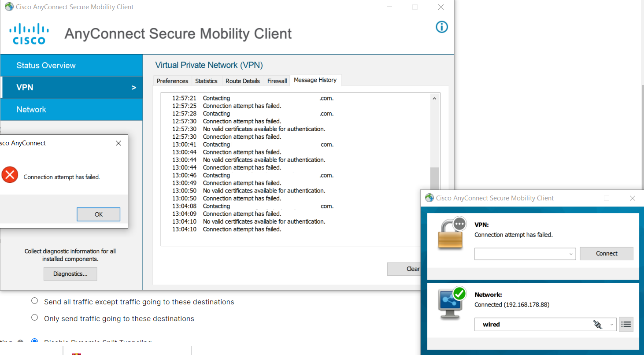Click the AnyConnect globe icon in small window title
The height and width of the screenshot is (355, 644).
[429, 198]
